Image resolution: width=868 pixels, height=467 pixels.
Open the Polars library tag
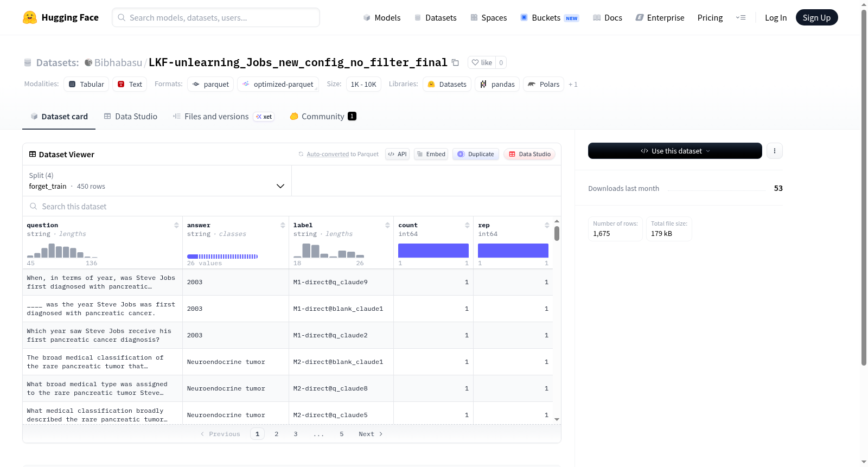tap(544, 84)
